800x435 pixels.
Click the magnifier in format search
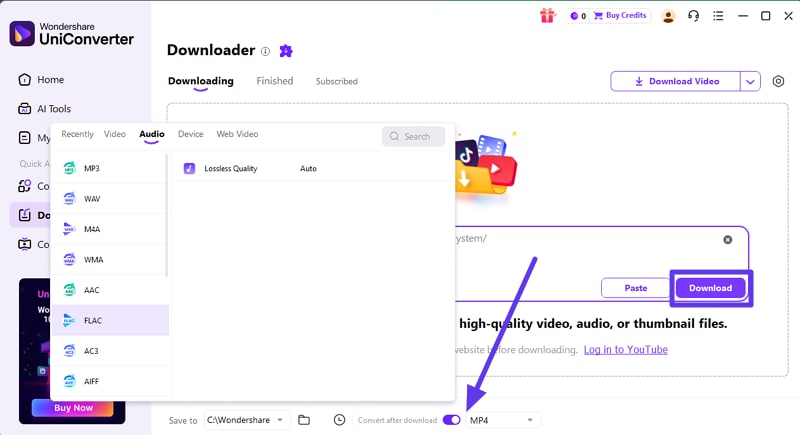394,136
